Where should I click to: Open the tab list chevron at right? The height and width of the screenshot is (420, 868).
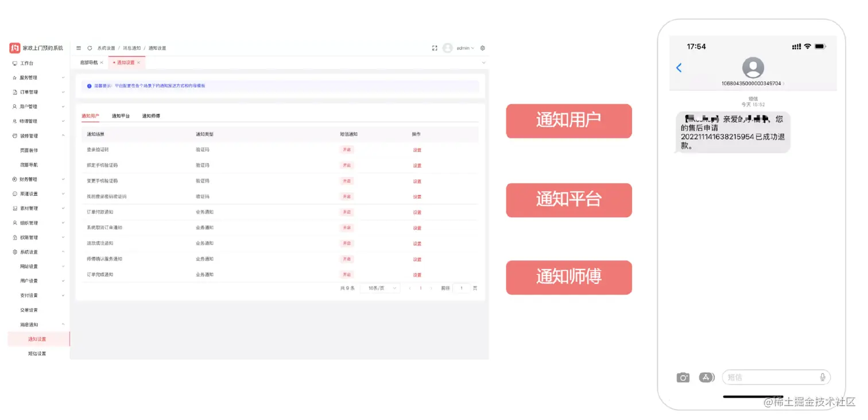tap(483, 63)
